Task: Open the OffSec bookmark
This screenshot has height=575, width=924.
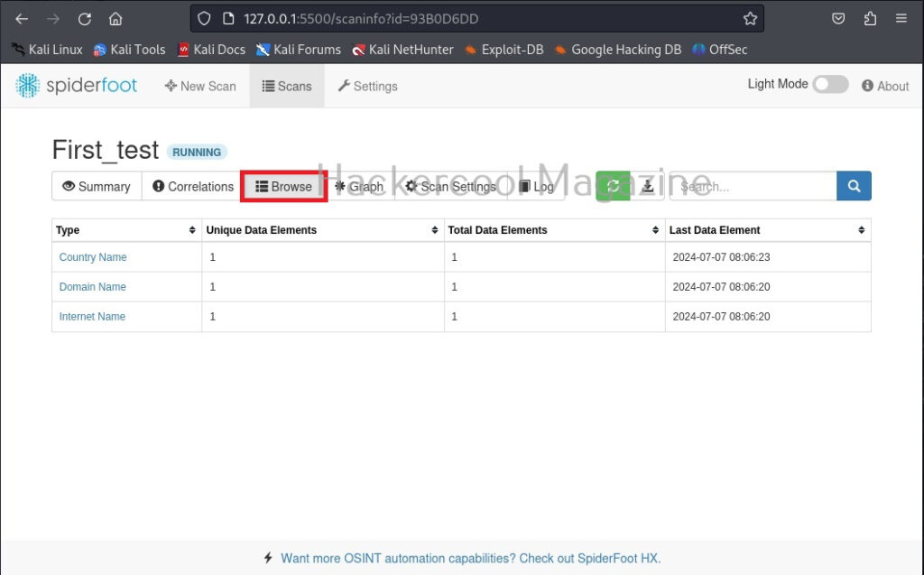Action: pyautogui.click(x=719, y=50)
